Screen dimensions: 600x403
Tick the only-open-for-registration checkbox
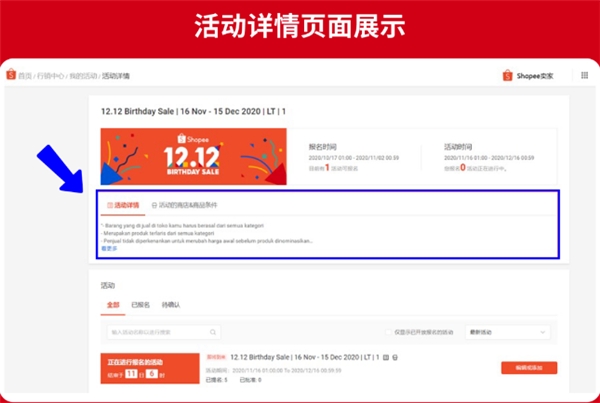pos(388,332)
